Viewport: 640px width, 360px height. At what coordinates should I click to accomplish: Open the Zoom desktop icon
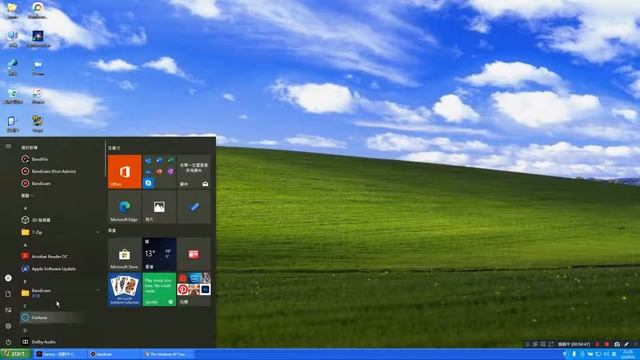pos(38,68)
